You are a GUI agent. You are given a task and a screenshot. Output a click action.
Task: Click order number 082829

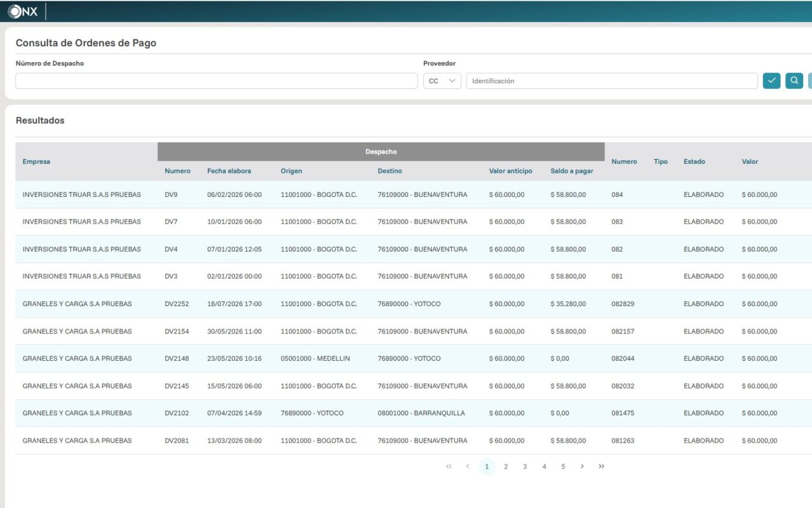click(623, 304)
